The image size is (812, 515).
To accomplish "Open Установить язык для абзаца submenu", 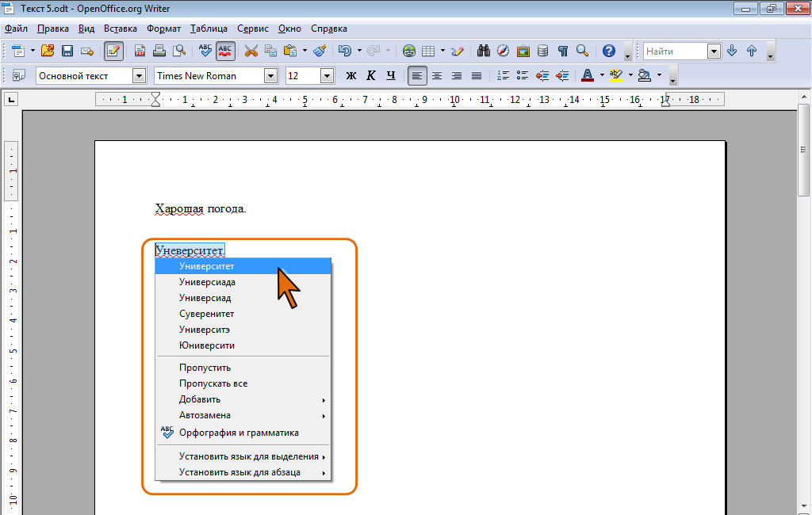I will click(243, 472).
